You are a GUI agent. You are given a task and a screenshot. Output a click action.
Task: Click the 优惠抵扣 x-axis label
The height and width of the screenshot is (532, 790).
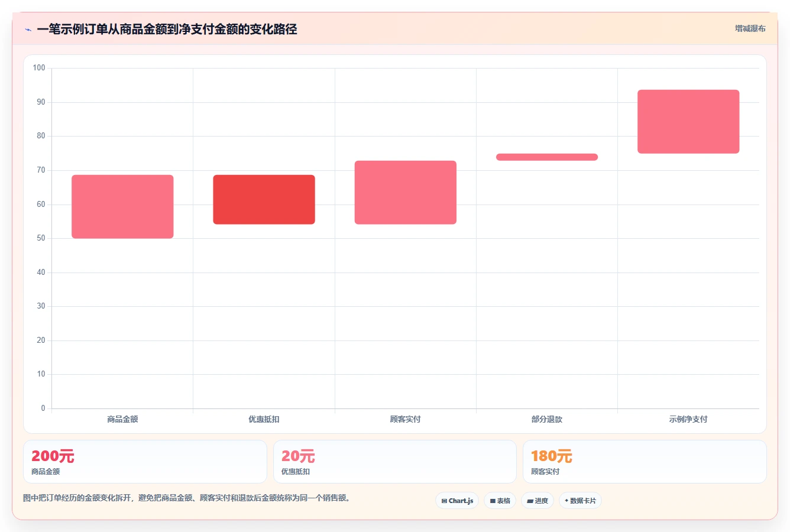(264, 419)
